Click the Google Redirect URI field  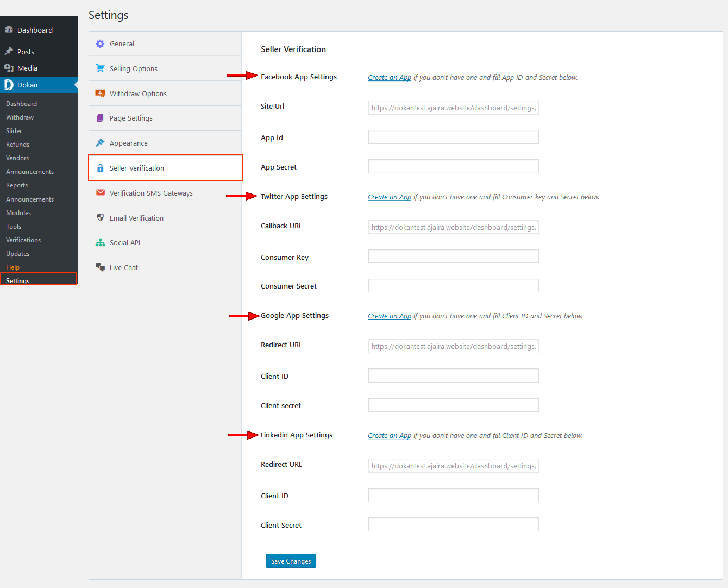[x=454, y=346]
